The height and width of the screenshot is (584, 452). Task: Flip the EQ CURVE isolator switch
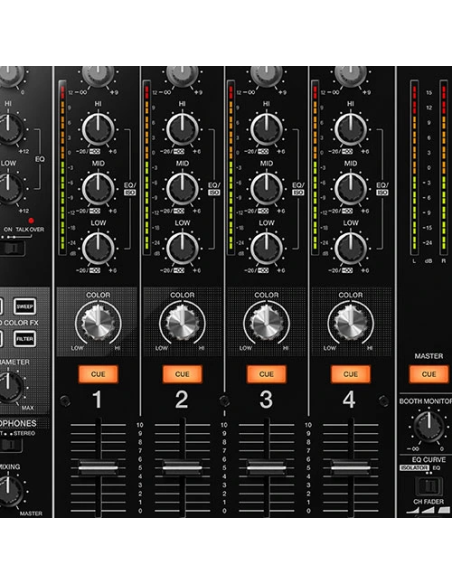click(x=429, y=486)
